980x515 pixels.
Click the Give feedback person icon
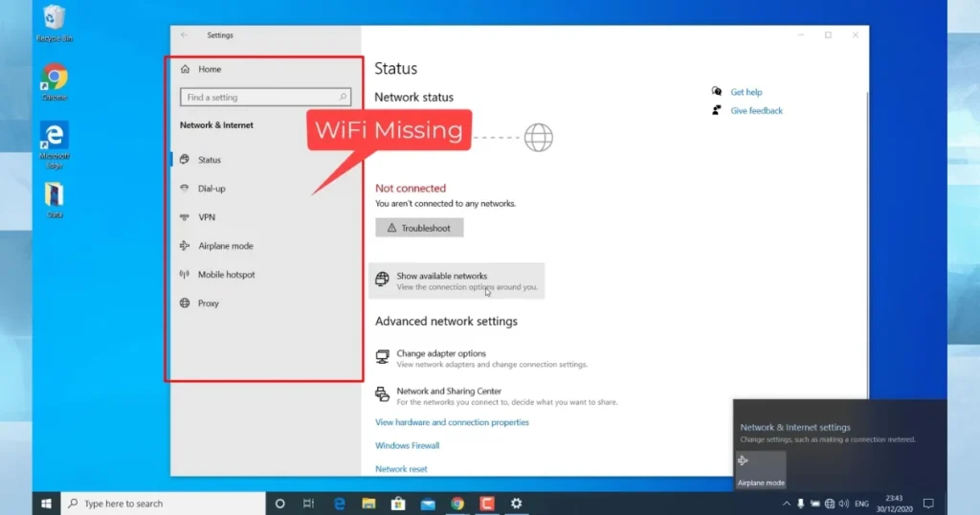pyautogui.click(x=716, y=110)
